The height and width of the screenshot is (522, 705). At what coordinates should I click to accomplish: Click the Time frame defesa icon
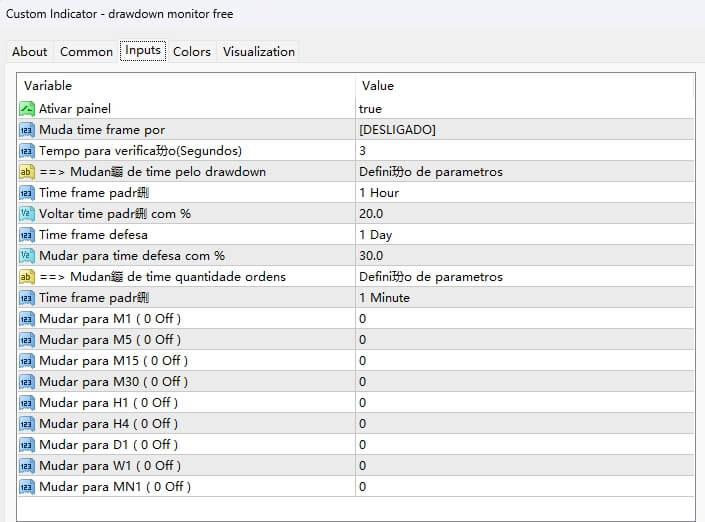pyautogui.click(x=27, y=235)
